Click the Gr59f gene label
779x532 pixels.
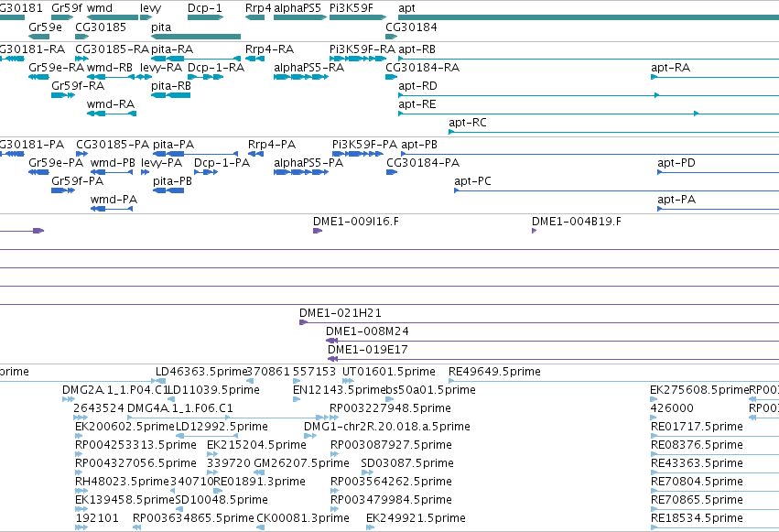[67, 8]
